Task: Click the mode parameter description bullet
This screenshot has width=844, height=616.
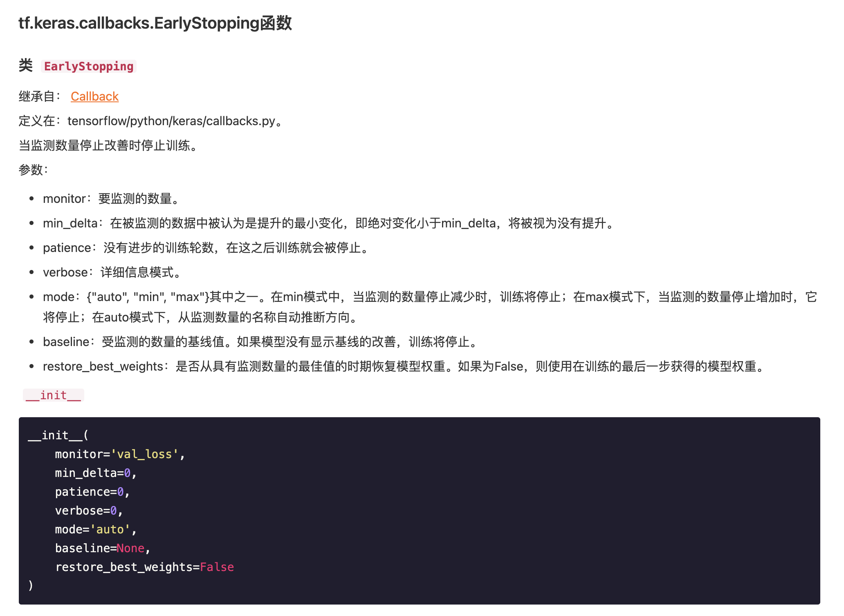Action: click(430, 307)
